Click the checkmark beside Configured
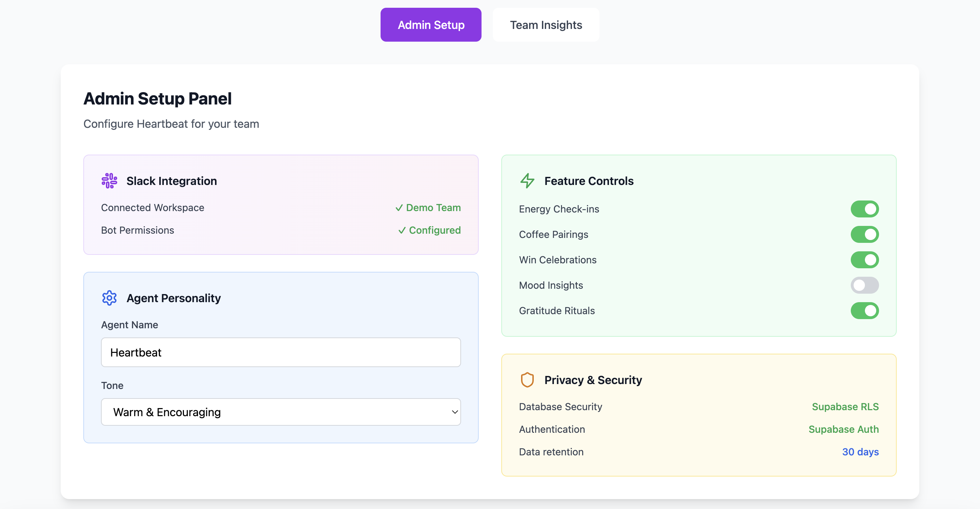 click(402, 230)
